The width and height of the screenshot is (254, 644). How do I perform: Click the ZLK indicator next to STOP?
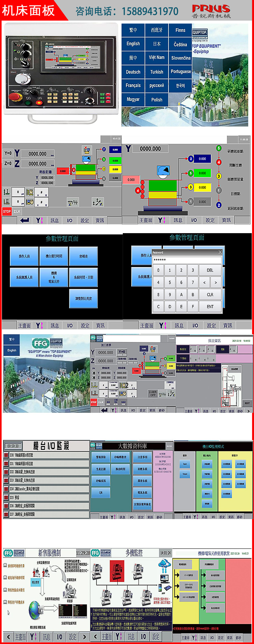17,212
